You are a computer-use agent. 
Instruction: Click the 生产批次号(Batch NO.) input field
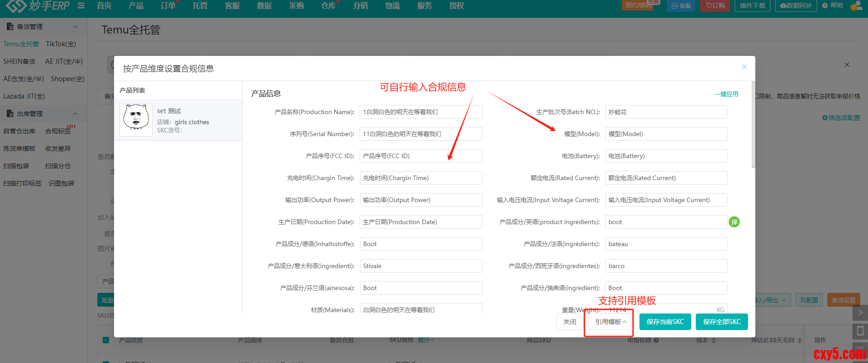[x=666, y=112]
